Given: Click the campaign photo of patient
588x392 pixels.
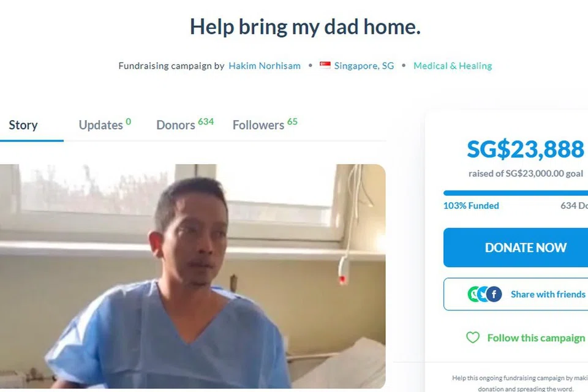Looking at the screenshot, I should pos(193,276).
